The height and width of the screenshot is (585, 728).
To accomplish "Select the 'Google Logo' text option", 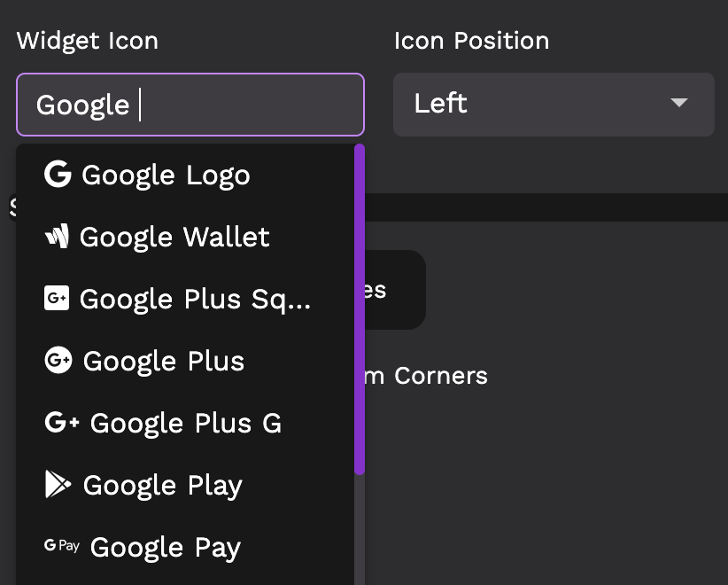I will pyautogui.click(x=166, y=175).
